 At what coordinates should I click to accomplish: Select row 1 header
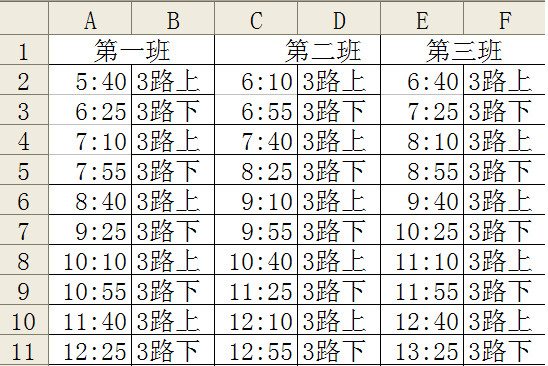pos(24,50)
